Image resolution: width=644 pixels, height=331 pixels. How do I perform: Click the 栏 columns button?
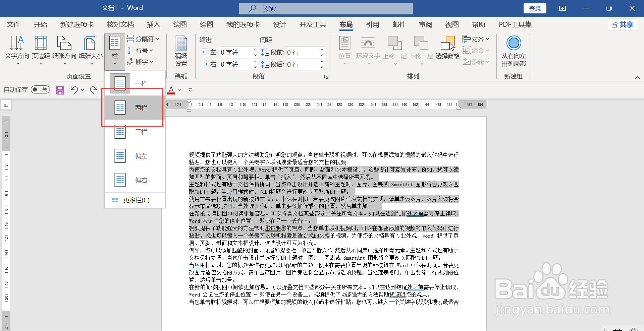coord(115,51)
